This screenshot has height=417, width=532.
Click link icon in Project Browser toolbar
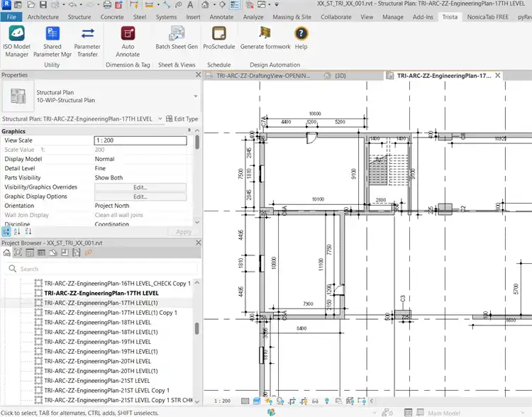(x=89, y=252)
